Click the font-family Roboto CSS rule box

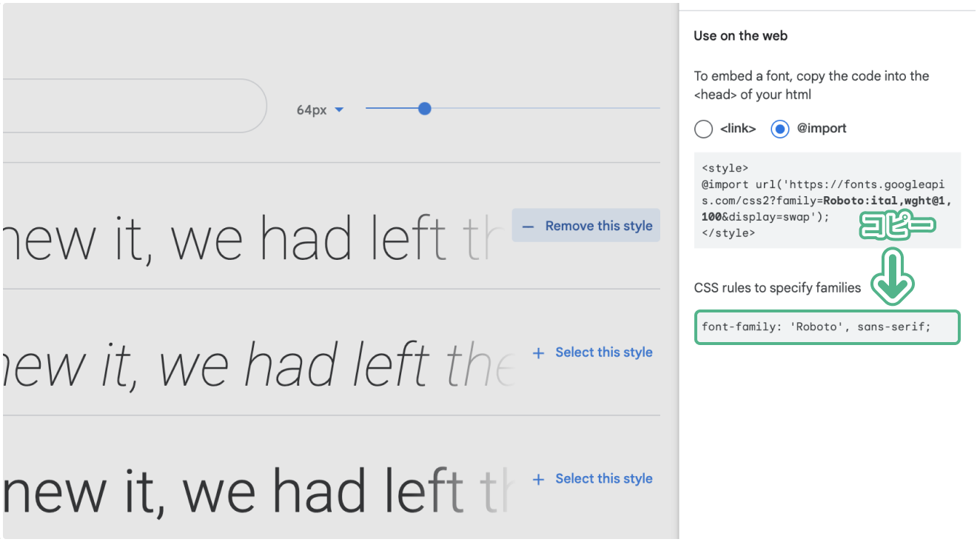coord(827,327)
